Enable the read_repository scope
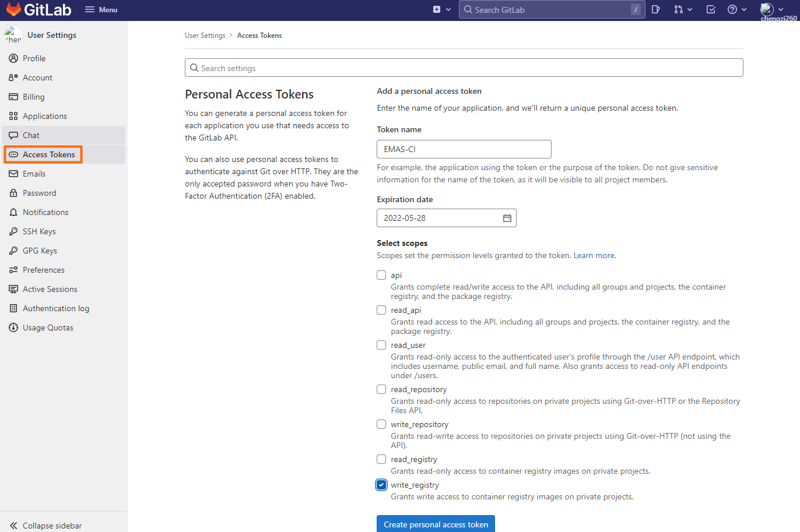This screenshot has height=532, width=800. click(x=381, y=389)
